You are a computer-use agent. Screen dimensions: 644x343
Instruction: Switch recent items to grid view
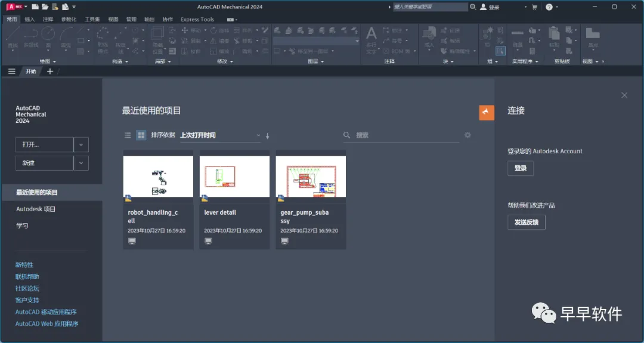[141, 135]
